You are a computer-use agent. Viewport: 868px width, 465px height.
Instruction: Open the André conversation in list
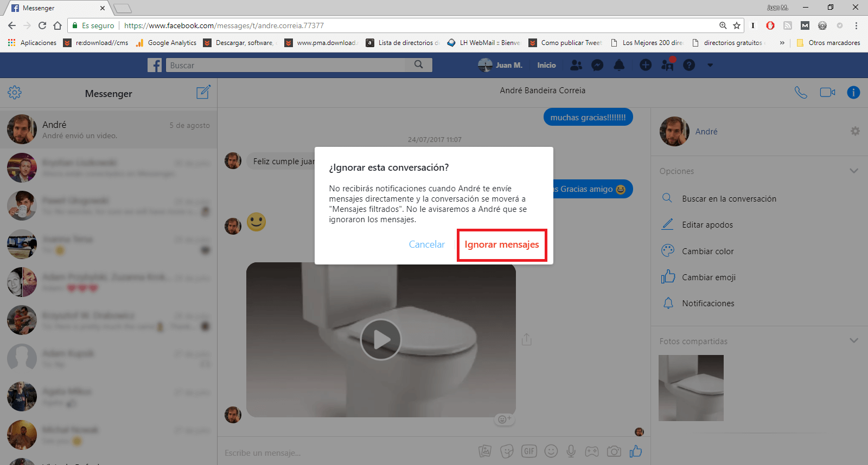108,130
